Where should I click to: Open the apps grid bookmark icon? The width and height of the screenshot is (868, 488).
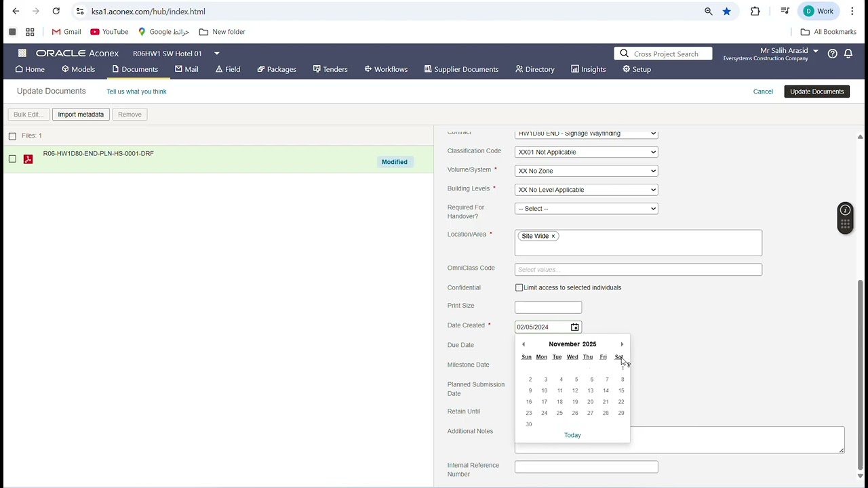[x=30, y=32]
